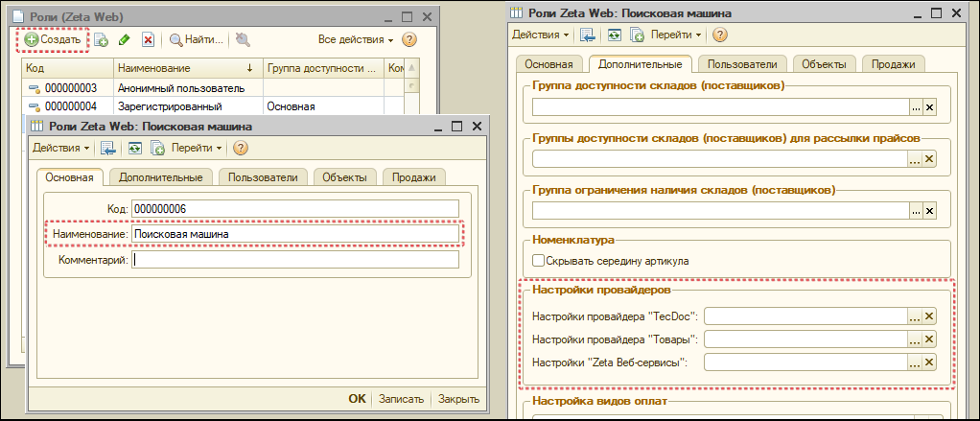Enable Скрывать середину артикула checkbox
The width and height of the screenshot is (980, 421).
point(538,261)
